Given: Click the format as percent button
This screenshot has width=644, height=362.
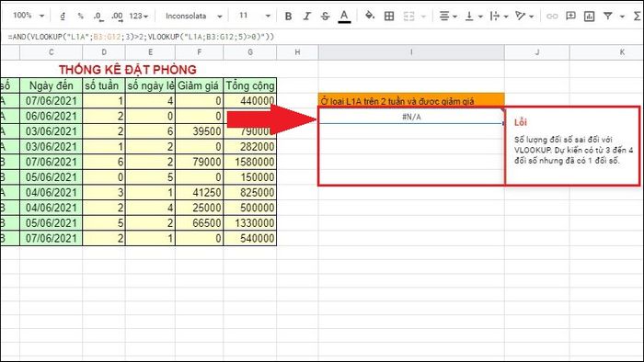Looking at the screenshot, I should tap(81, 16).
